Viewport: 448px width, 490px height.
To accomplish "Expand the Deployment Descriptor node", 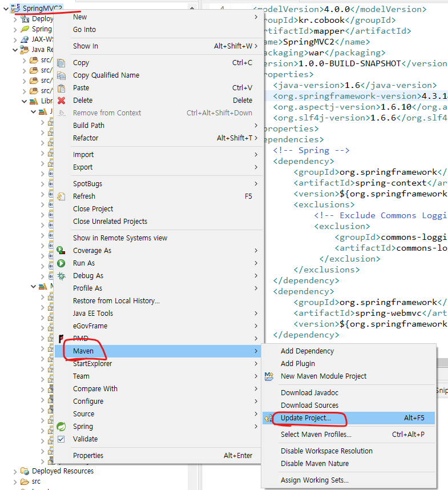I will pos(15,19).
